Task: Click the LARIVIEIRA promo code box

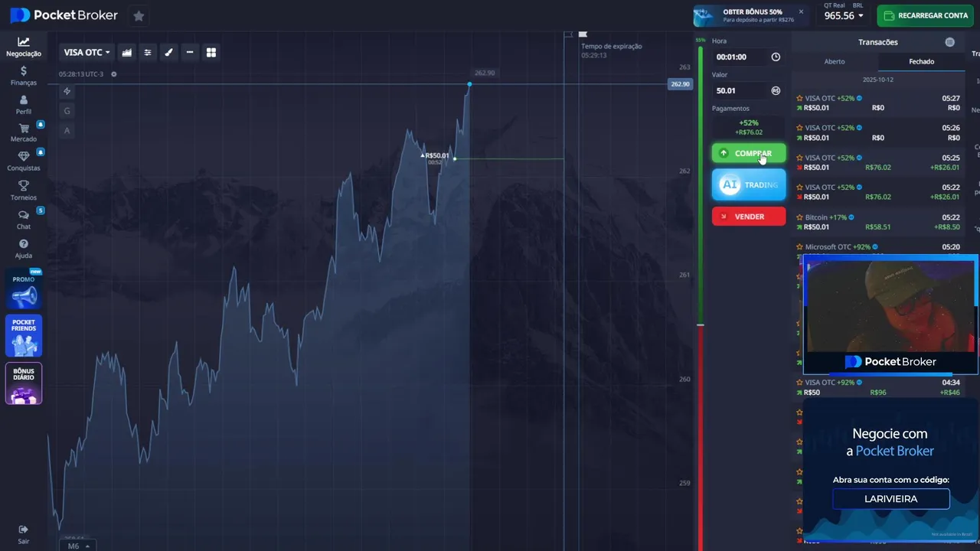Action: coord(891,499)
